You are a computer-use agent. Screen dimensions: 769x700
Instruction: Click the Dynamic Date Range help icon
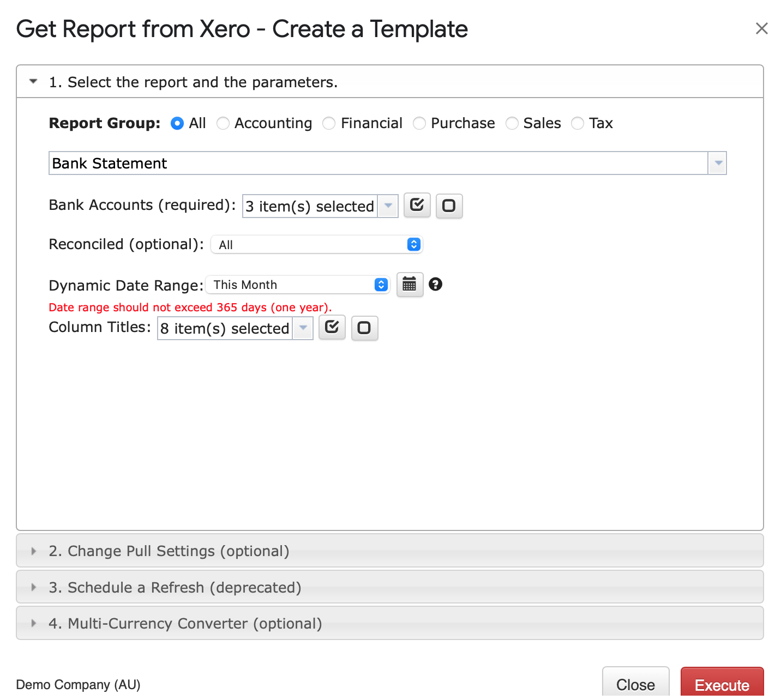435,284
